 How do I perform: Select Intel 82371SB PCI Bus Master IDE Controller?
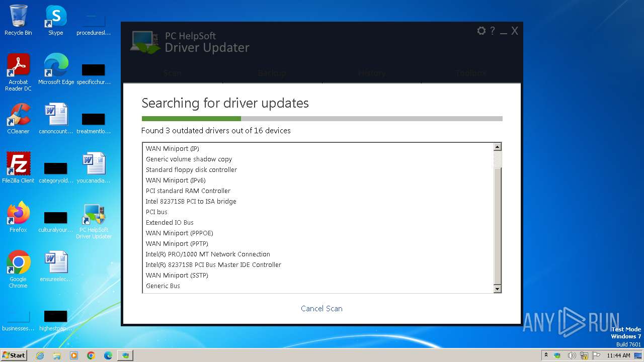point(318,265)
